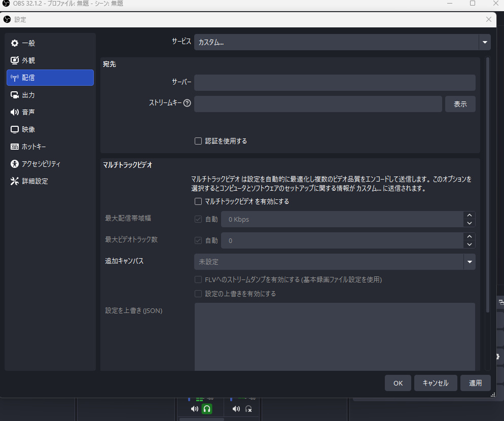Toggle 自動 checkbox for 最大ビデオトラック数

[198, 240]
